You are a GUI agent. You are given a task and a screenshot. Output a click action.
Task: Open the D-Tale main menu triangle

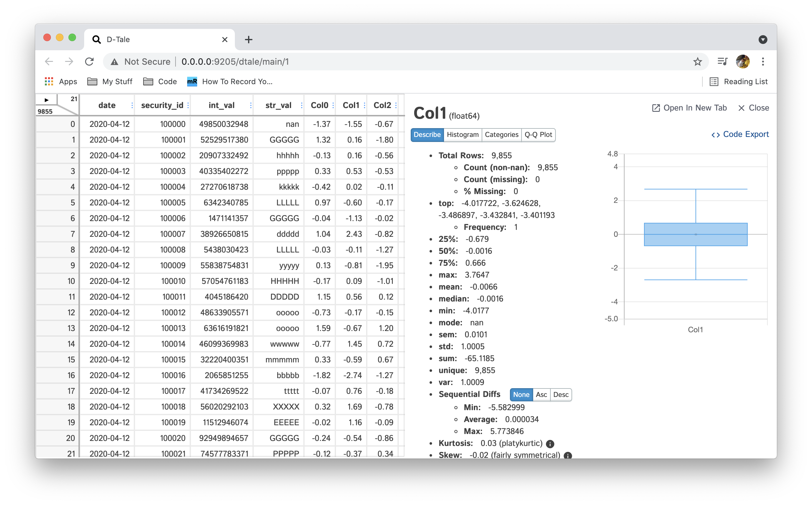tap(46, 100)
